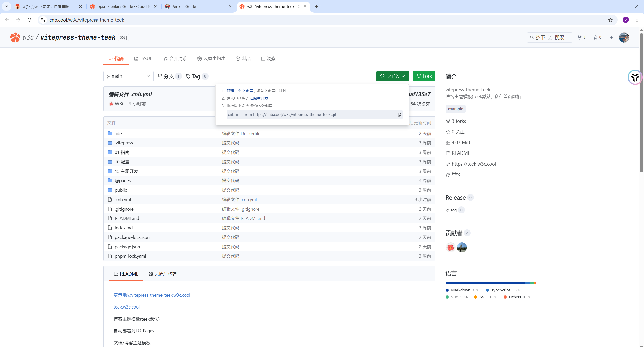
Task: Click the 云原生开发 link
Action: [259, 98]
